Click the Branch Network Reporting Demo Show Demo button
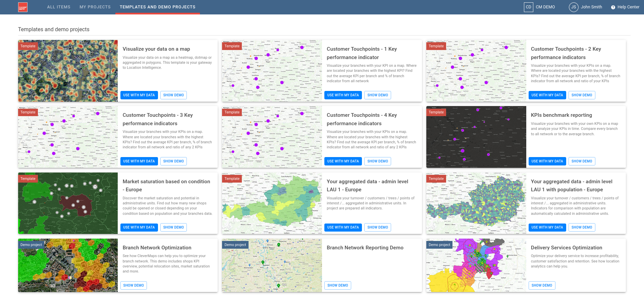 pos(337,286)
